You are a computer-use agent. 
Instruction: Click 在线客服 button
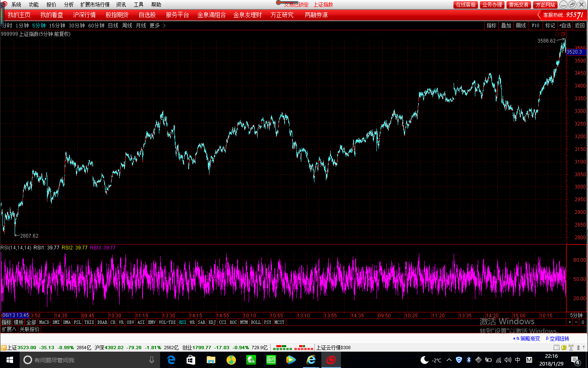[465, 4]
